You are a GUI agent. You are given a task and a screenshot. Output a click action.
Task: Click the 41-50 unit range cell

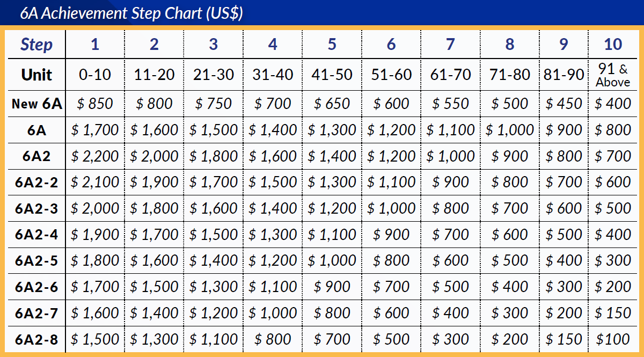(332, 75)
